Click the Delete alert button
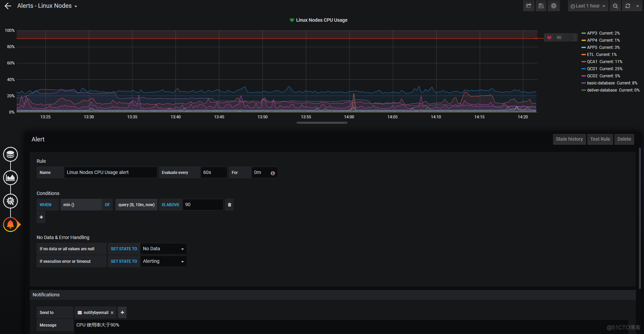644x334 pixels. point(624,139)
